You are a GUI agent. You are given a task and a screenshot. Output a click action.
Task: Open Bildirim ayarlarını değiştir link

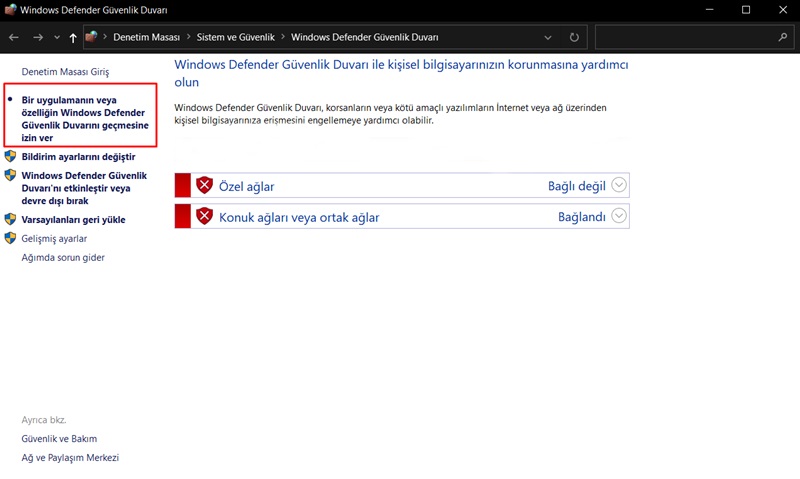[x=79, y=157]
